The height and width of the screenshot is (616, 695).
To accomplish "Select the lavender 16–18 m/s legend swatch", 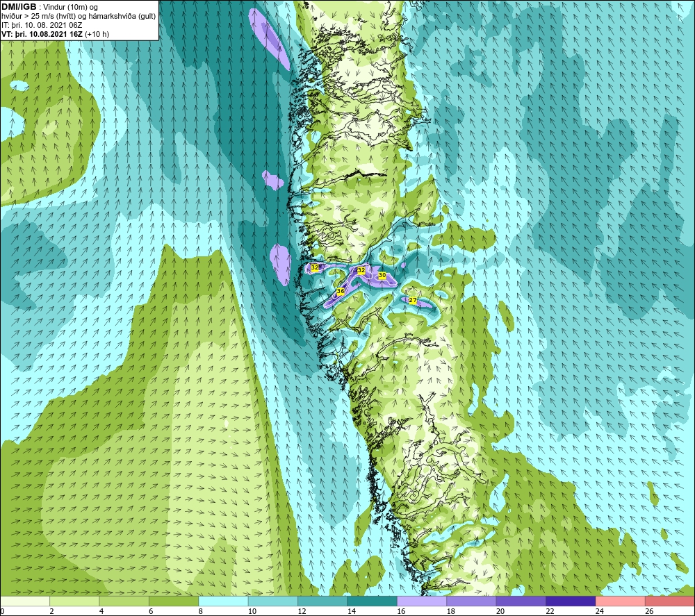I will point(422,601).
